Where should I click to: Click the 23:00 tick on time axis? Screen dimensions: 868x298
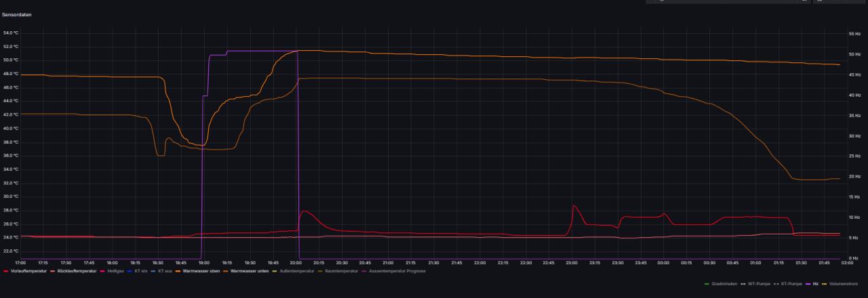pos(572,263)
